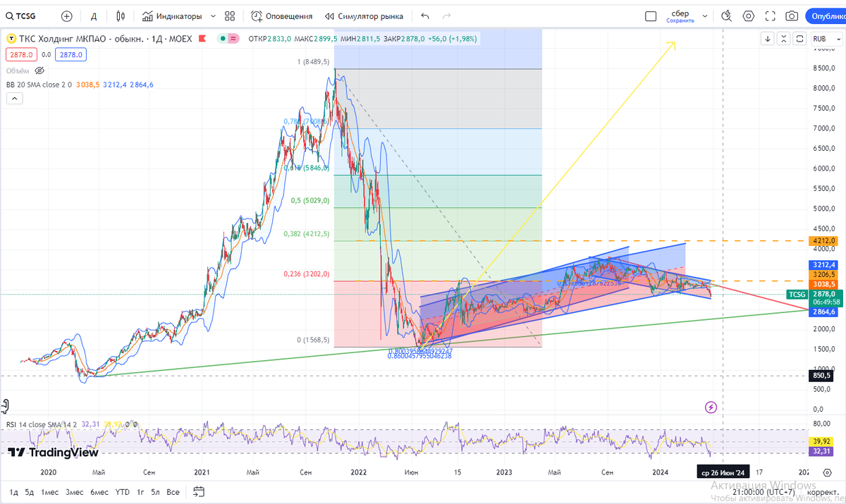Save layout via Сохранить under сбер
Image resolution: width=846 pixels, height=504 pixels.
[680, 20]
